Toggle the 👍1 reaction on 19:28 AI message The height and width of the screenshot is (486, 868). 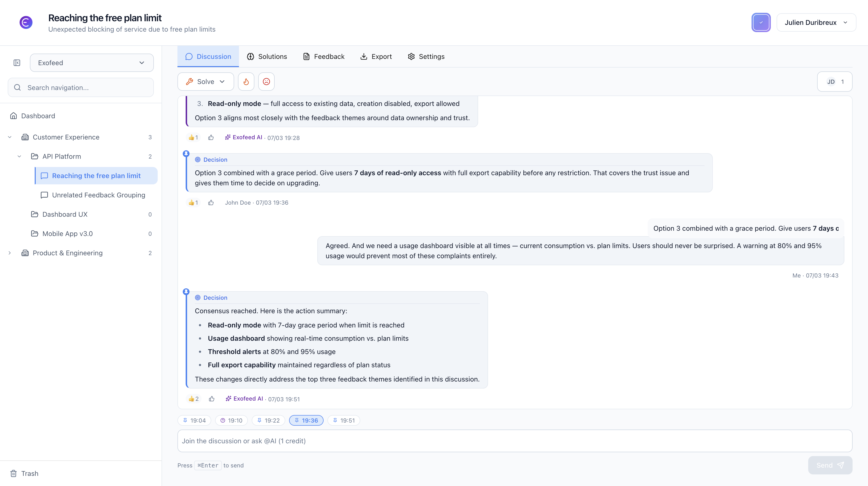(193, 137)
